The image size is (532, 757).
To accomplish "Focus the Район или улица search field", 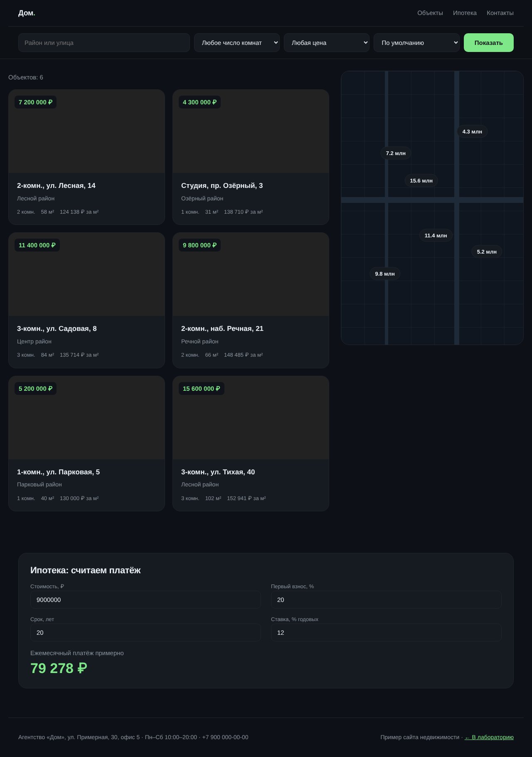I will (104, 43).
